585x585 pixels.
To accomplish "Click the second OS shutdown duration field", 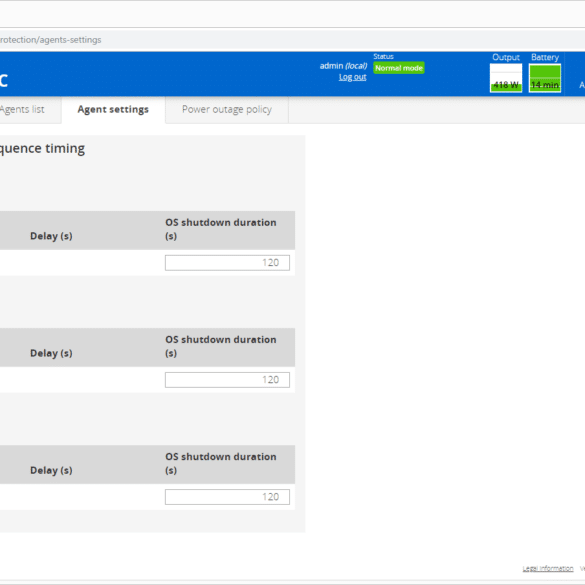I will [x=227, y=380].
